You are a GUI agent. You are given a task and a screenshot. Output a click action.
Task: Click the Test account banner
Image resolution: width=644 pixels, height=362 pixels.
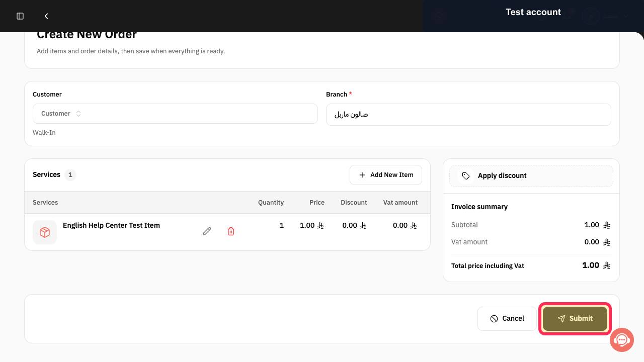click(533, 12)
